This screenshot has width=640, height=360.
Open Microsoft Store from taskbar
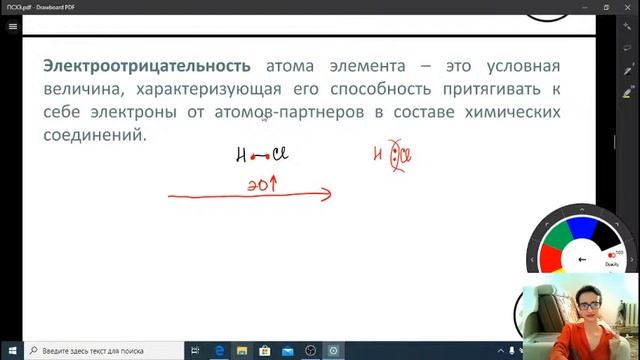click(265, 351)
